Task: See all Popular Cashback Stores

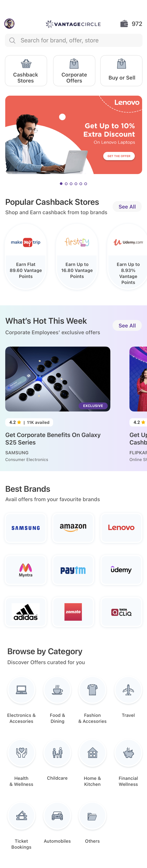Action: coord(127,206)
